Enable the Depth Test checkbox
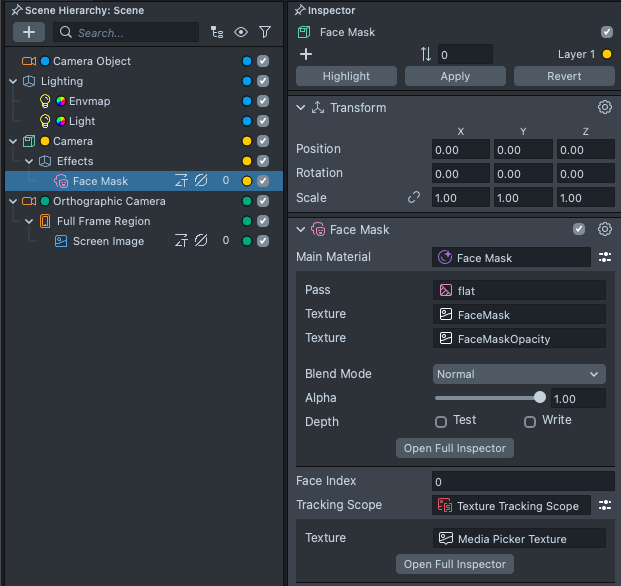 pos(441,421)
